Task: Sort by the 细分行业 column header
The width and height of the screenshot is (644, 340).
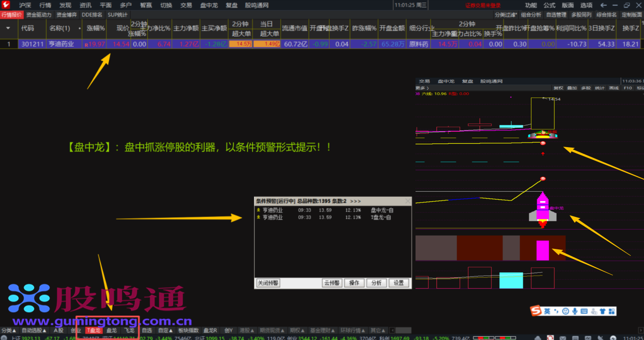Action: (422, 28)
